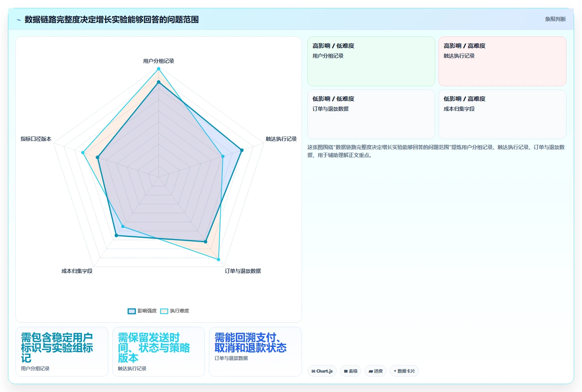Screen dimensions: 582x392
Task: Open the 高影响 / 低难度 quadrant card
Action: 371,61
